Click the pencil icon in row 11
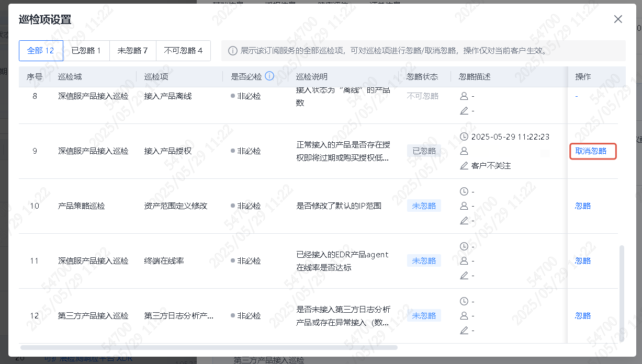The image size is (642, 364). (464, 276)
